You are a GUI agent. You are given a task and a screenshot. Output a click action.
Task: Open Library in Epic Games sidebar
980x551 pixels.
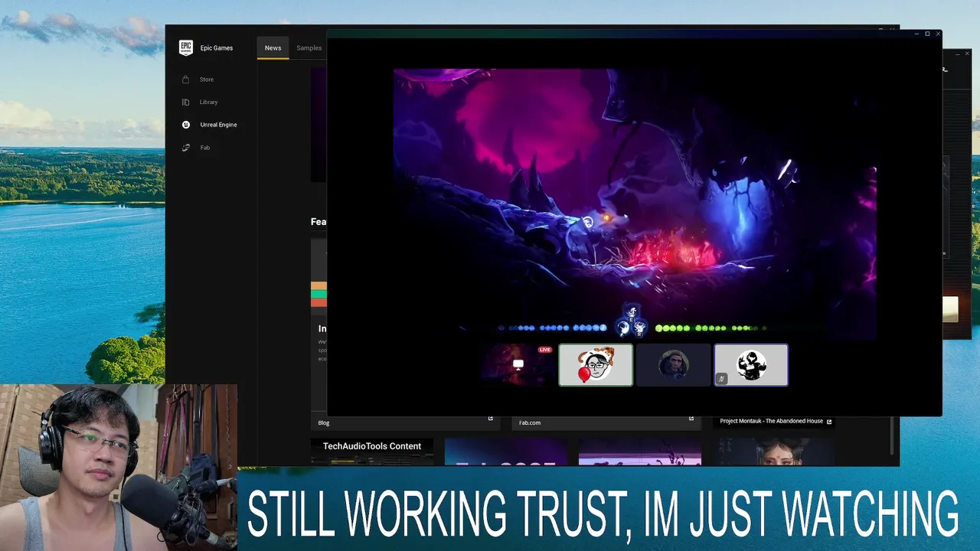(x=201, y=102)
